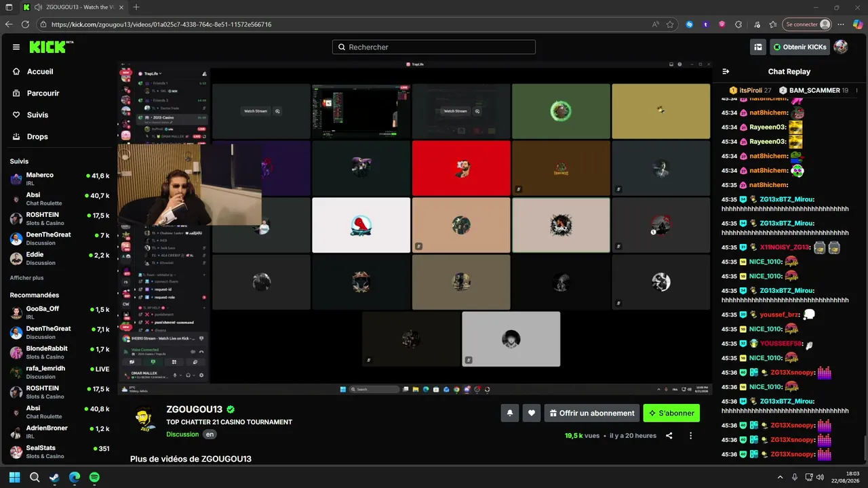Click X11NOISY_ZG13 username in chat
Image resolution: width=868 pixels, height=488 pixels.
[785, 247]
